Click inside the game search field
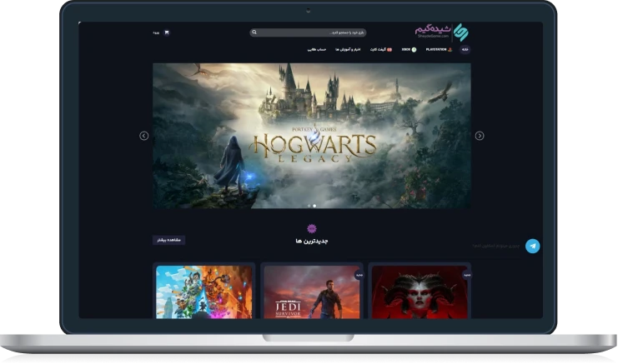This screenshot has width=618, height=364. point(313,32)
